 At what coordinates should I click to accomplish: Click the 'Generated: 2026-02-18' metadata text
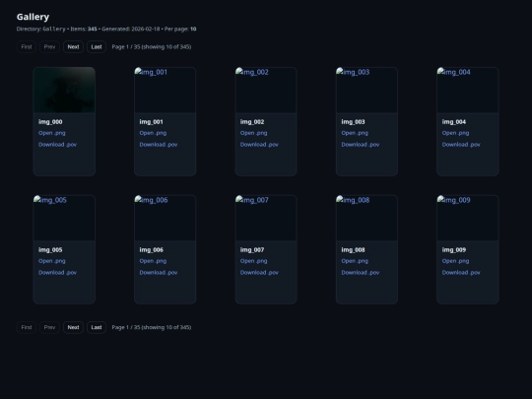pos(131,29)
